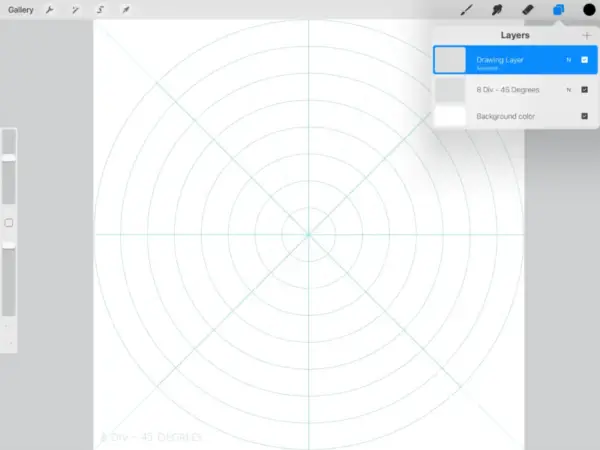Open the Adjustments magic wand menu
The image size is (600, 450).
(x=75, y=10)
